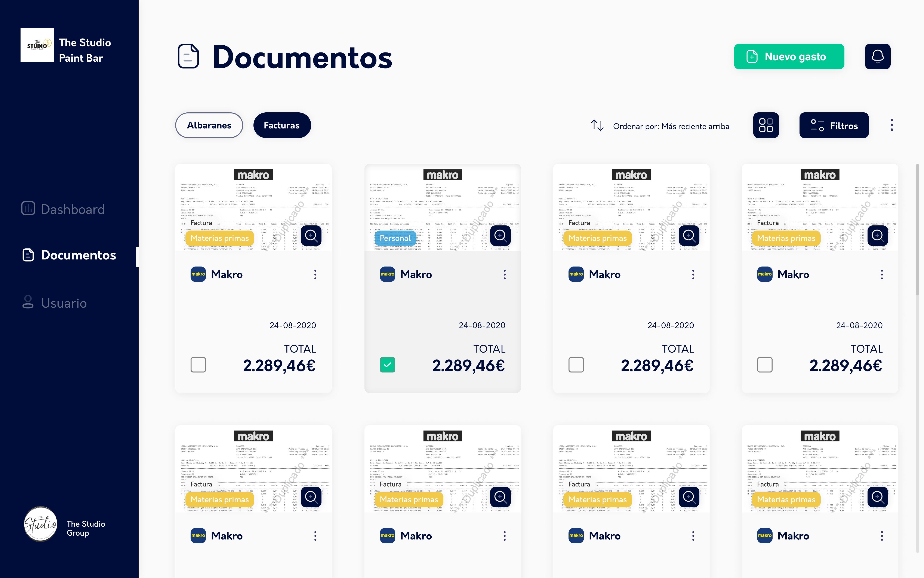Image resolution: width=924 pixels, height=578 pixels.
Task: Open Documentos in the sidebar
Action: [69, 255]
